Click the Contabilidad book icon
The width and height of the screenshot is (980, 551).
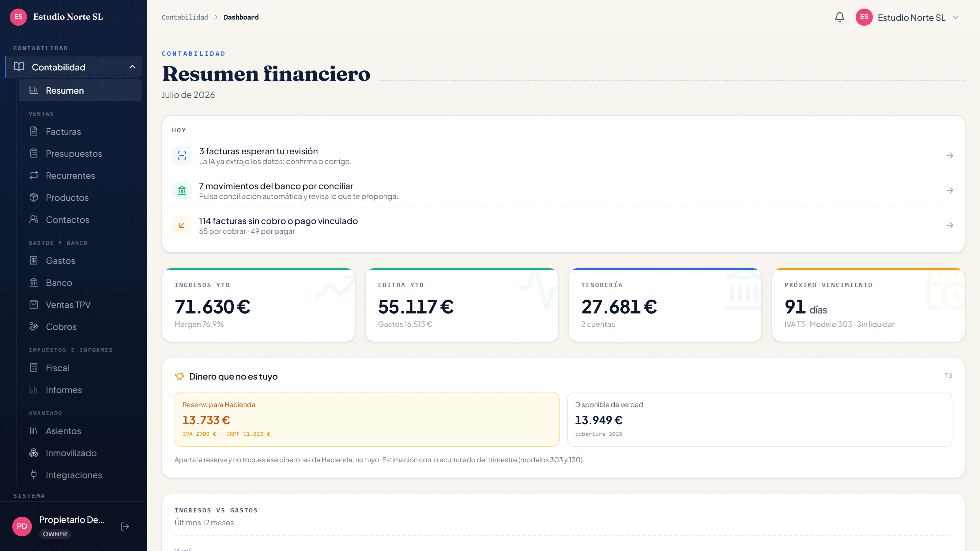pyautogui.click(x=19, y=67)
